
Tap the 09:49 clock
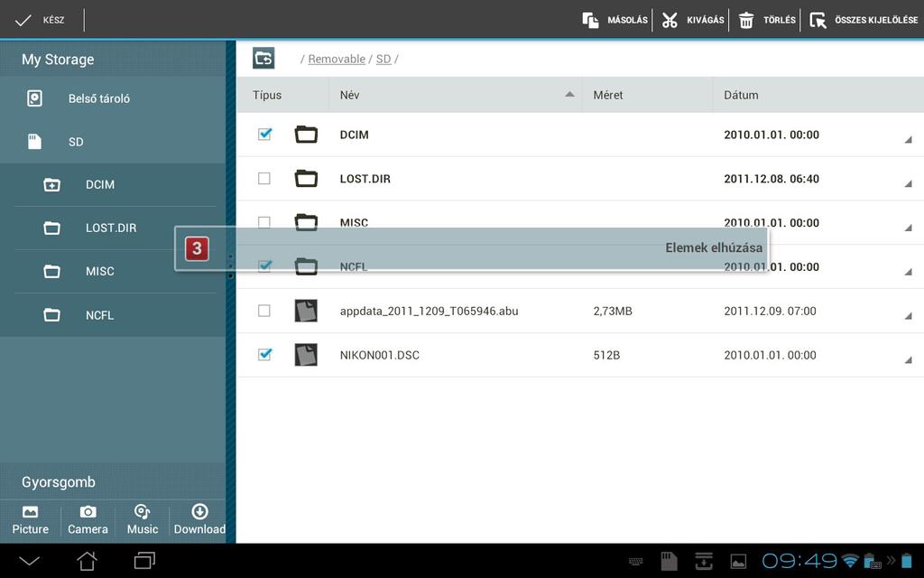799,560
